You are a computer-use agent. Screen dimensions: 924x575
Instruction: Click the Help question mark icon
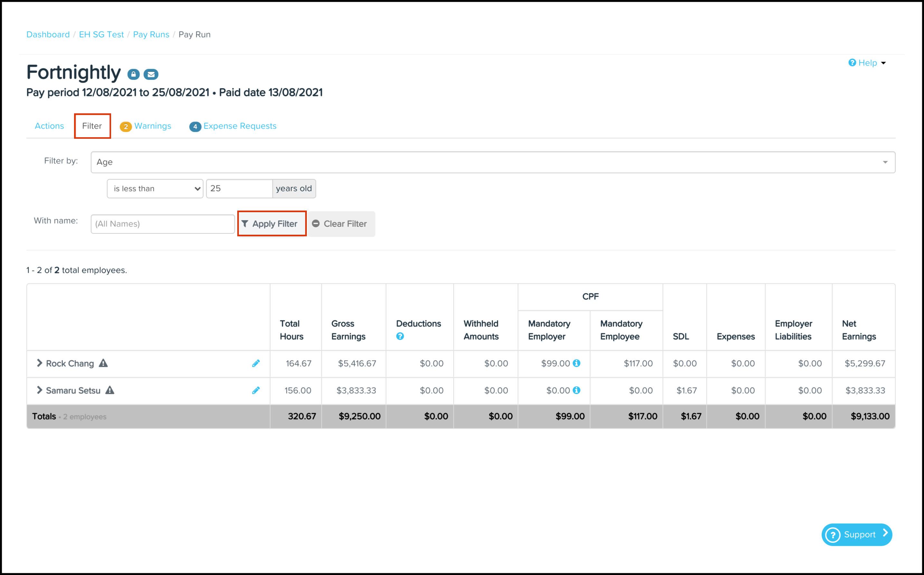(x=852, y=62)
